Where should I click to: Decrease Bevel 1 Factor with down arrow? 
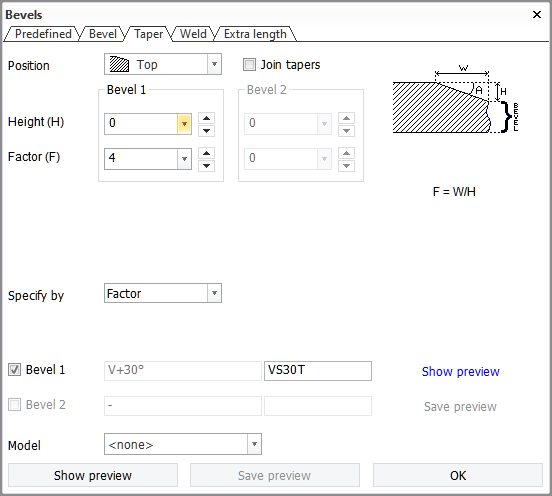[206, 166]
